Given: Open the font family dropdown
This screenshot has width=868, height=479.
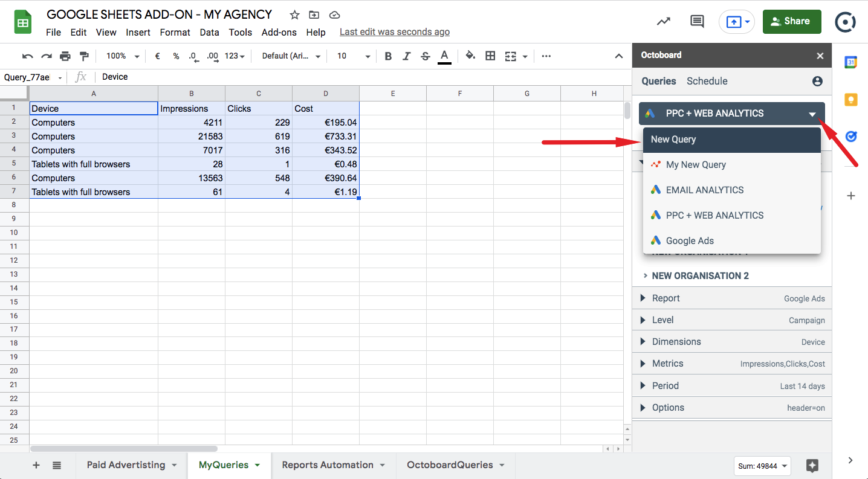Looking at the screenshot, I should [x=291, y=56].
